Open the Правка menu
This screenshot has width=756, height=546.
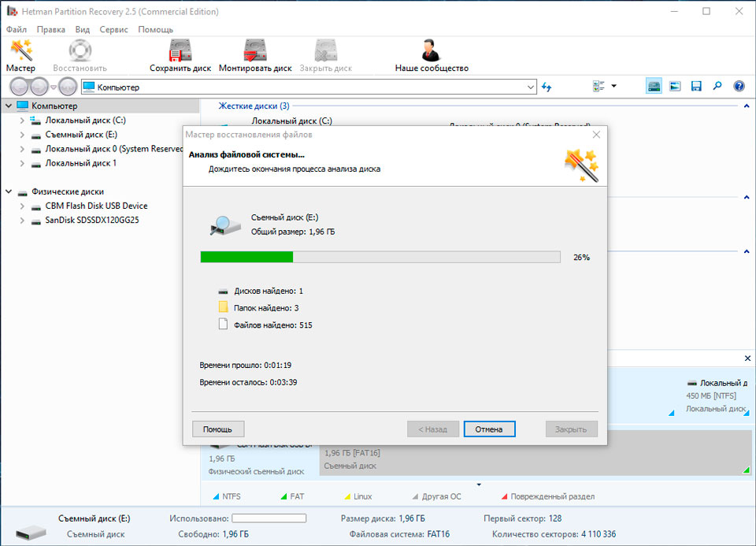tap(50, 29)
